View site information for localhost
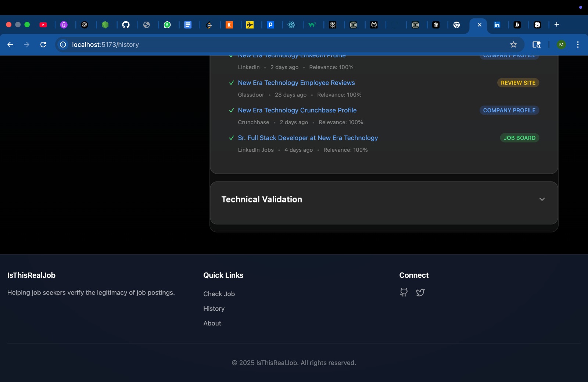588x382 pixels. (x=63, y=44)
